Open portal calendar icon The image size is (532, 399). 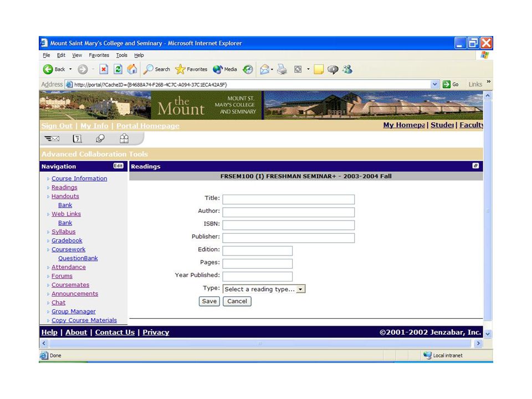[77, 139]
